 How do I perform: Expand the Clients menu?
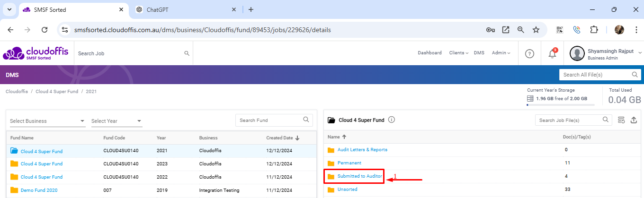[459, 53]
